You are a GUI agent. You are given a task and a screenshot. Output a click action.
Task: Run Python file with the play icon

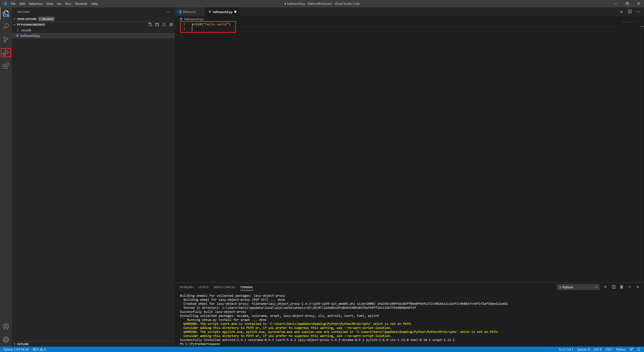click(x=622, y=12)
